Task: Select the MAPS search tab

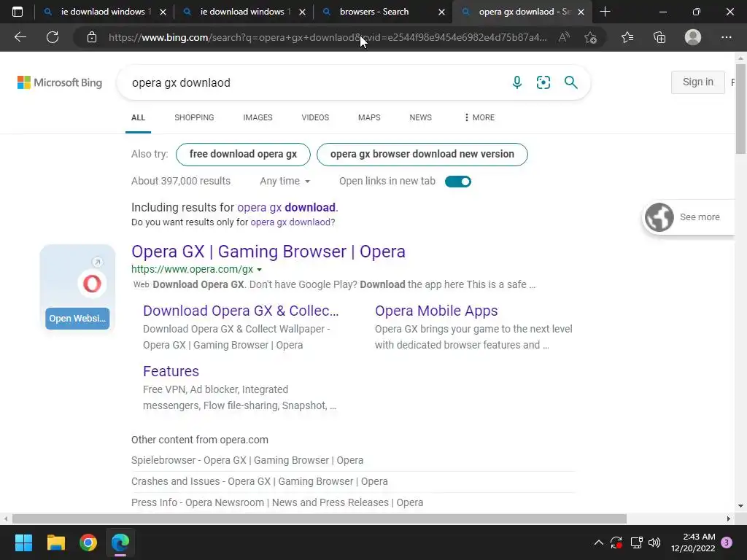Action: pos(369,117)
